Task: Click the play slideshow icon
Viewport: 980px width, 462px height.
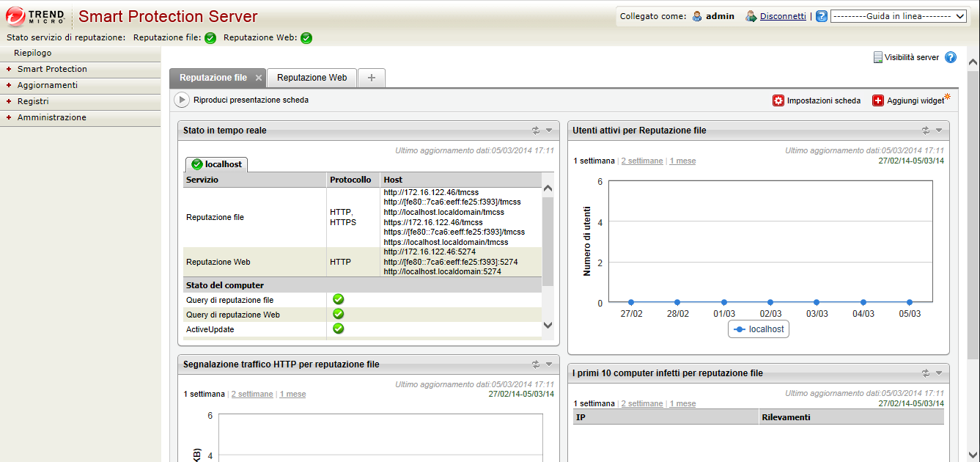Action: (182, 100)
